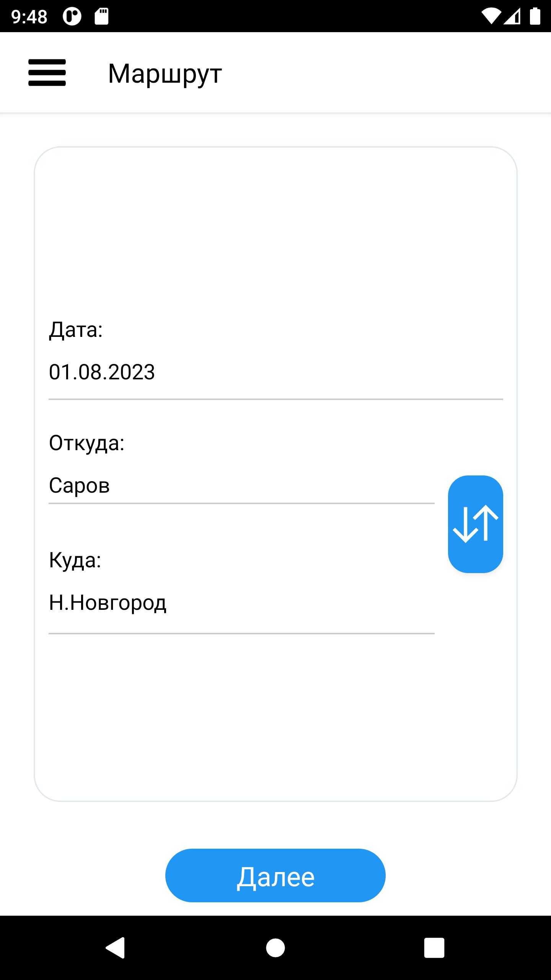
Task: Open the hamburger navigation menu
Action: coord(47,73)
